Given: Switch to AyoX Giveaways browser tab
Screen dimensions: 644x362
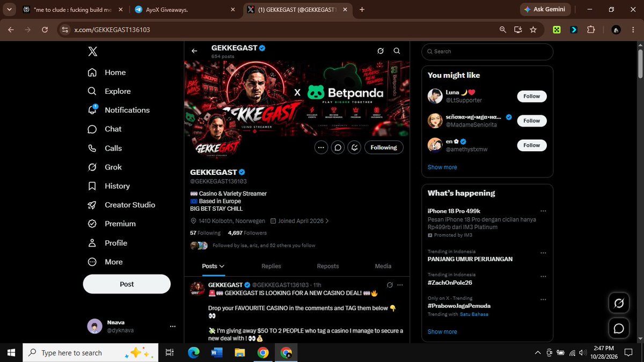Looking at the screenshot, I should (184, 10).
